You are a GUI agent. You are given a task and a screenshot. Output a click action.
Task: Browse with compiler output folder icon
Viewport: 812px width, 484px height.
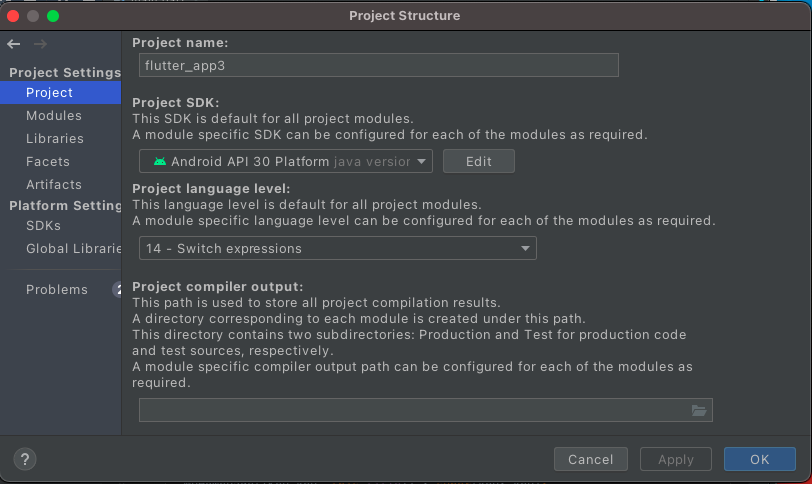[699, 410]
